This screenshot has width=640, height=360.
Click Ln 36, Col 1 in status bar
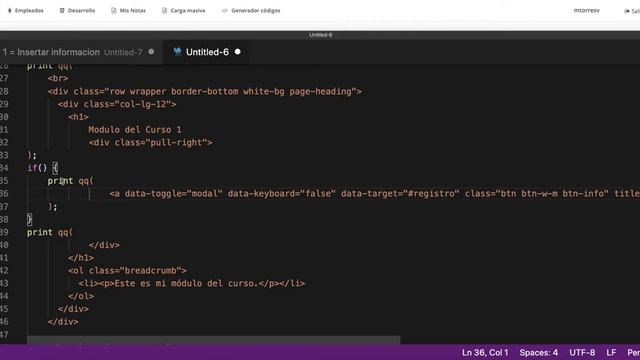485,353
